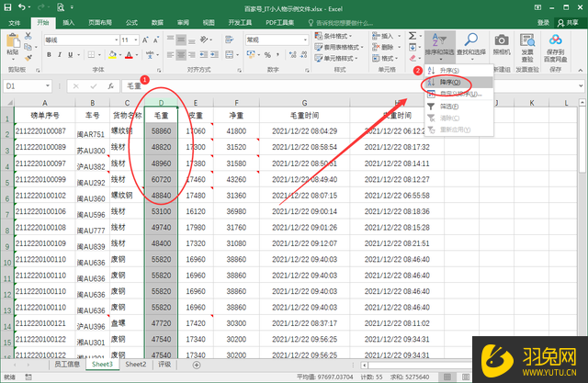The width and height of the screenshot is (588, 383).
Task: Toggle align text right
Action: coord(192,55)
